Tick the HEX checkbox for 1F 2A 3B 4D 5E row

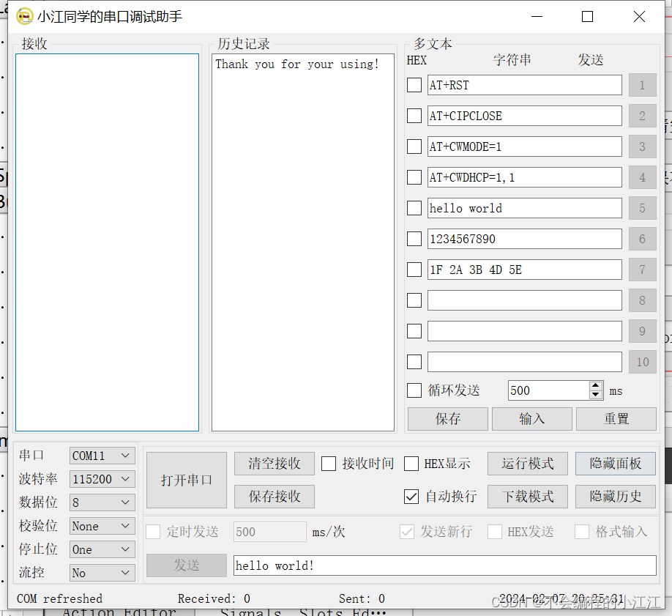pyautogui.click(x=414, y=270)
